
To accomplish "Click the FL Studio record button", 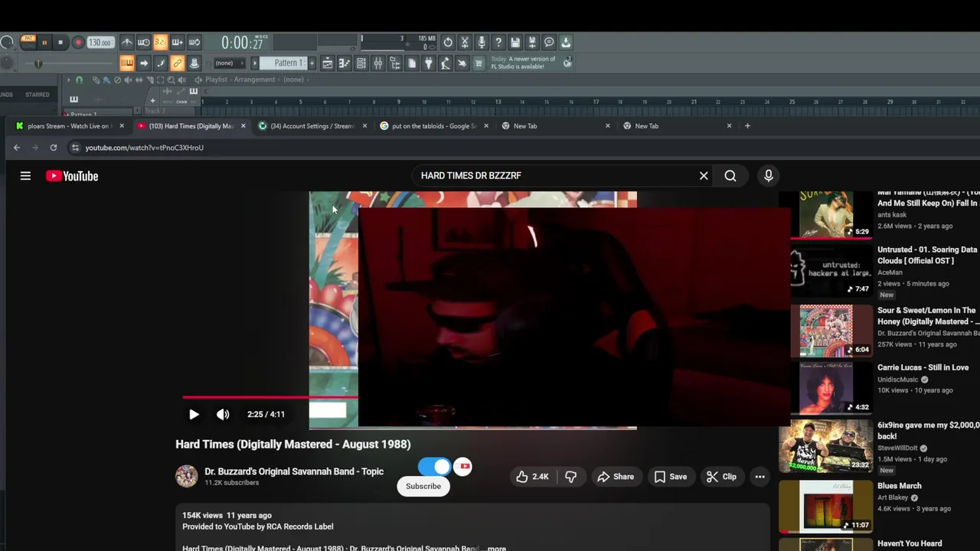I will coord(77,43).
